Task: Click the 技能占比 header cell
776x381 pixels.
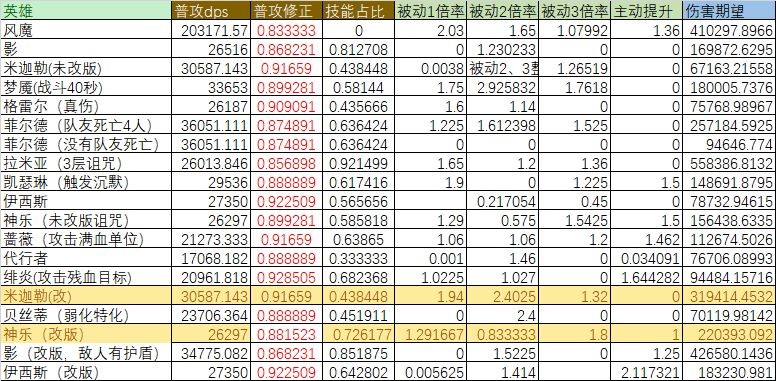Action: pos(358,11)
